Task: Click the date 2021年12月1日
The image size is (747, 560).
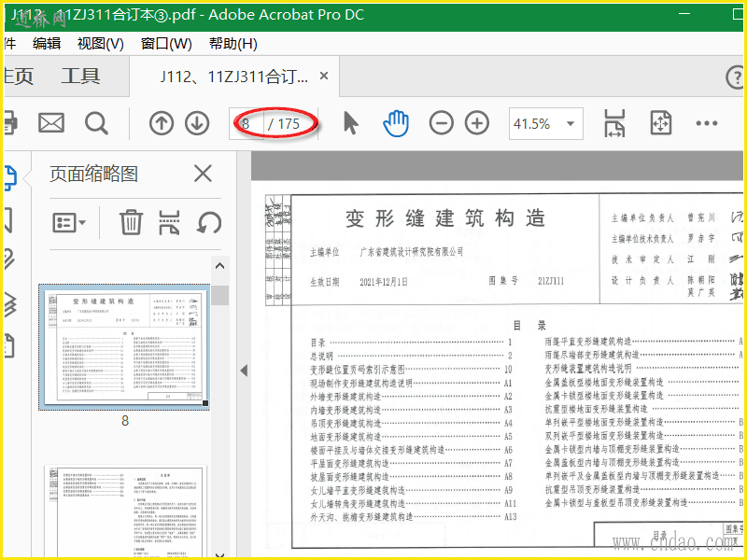Action: (x=384, y=282)
